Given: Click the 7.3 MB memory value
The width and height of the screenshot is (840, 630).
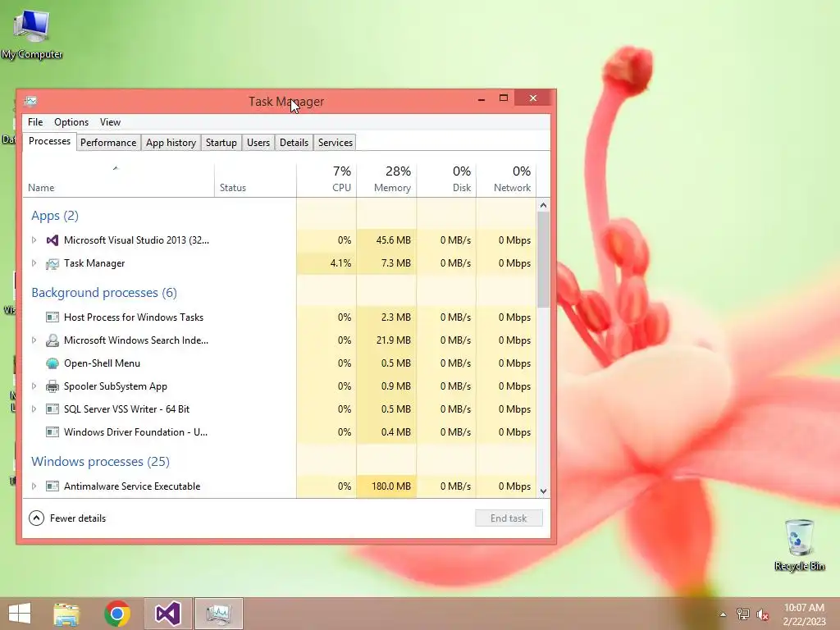Looking at the screenshot, I should pyautogui.click(x=396, y=263).
